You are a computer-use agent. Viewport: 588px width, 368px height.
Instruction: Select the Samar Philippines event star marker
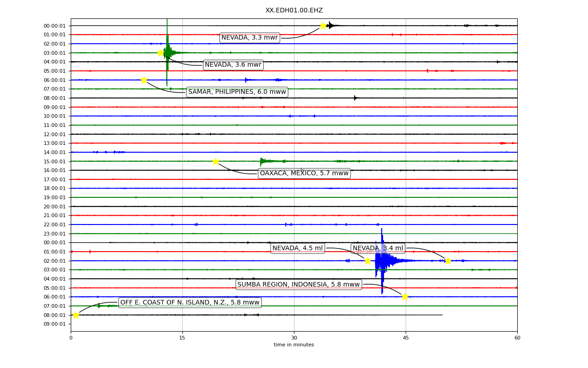click(x=144, y=80)
